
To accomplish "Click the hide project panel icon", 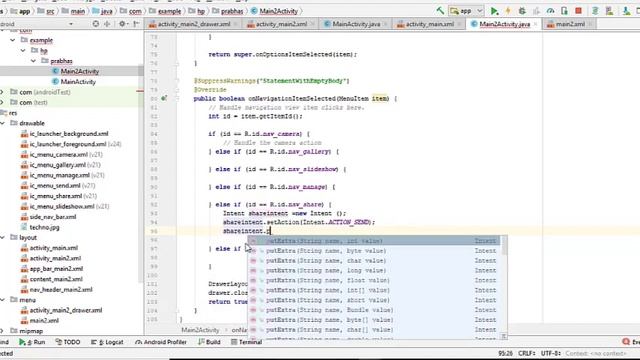I will tap(136, 24).
